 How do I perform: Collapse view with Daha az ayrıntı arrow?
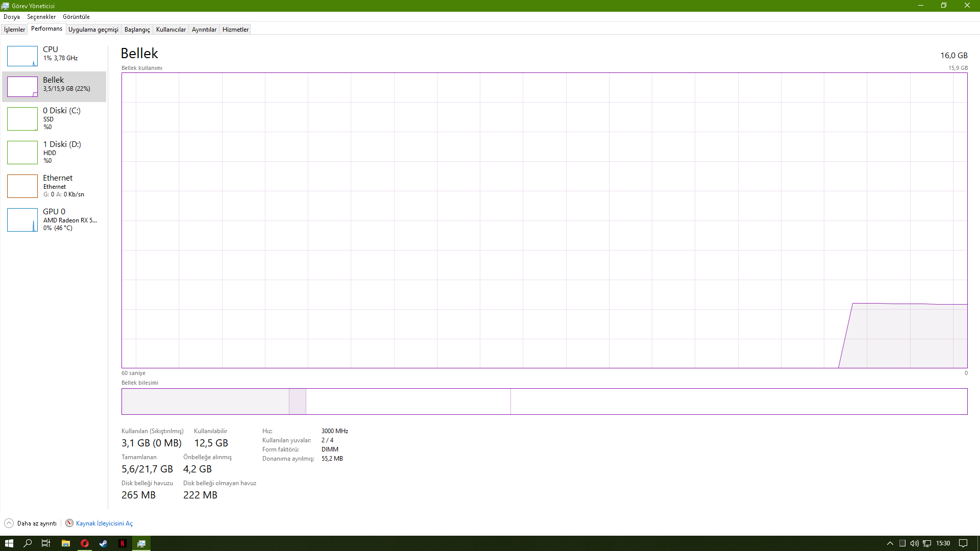pos(9,523)
